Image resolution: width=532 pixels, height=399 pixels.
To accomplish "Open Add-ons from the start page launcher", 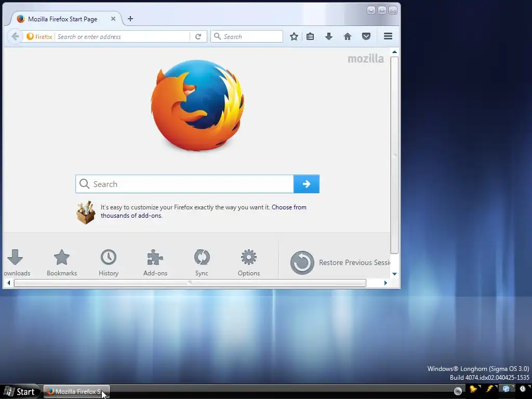I will pyautogui.click(x=155, y=263).
